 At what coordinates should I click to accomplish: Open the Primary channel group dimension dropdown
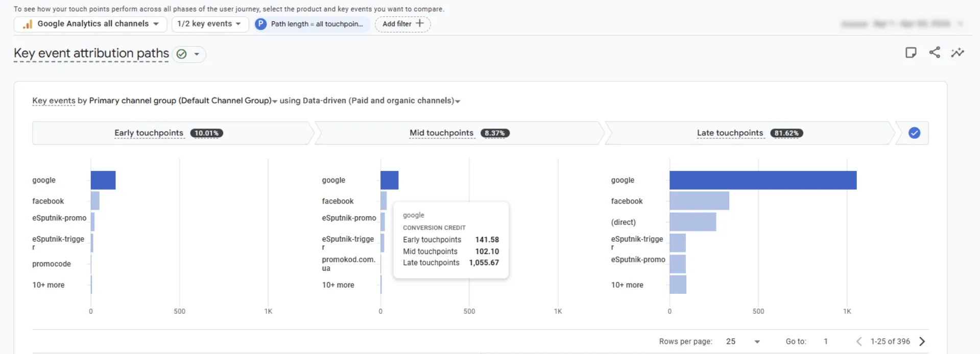point(183,100)
